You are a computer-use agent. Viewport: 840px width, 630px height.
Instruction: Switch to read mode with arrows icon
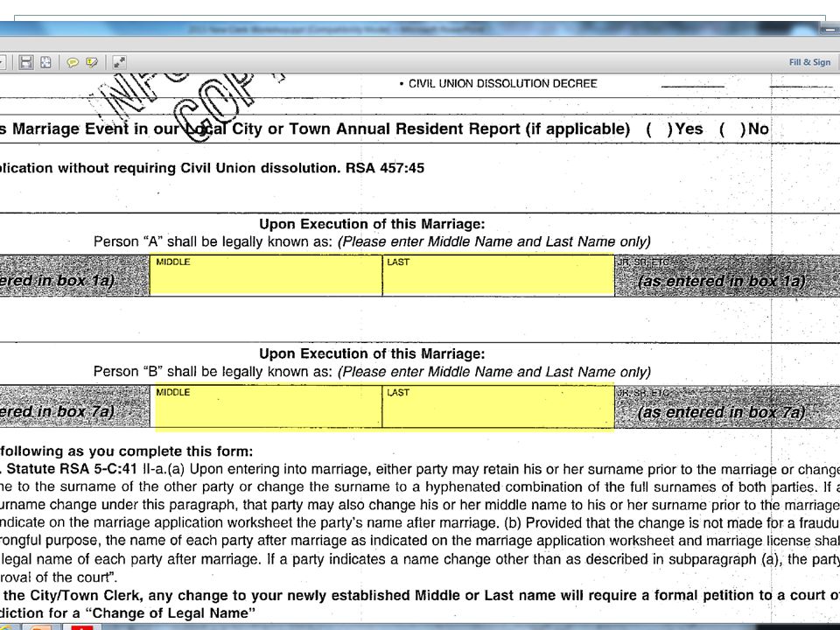tap(119, 62)
